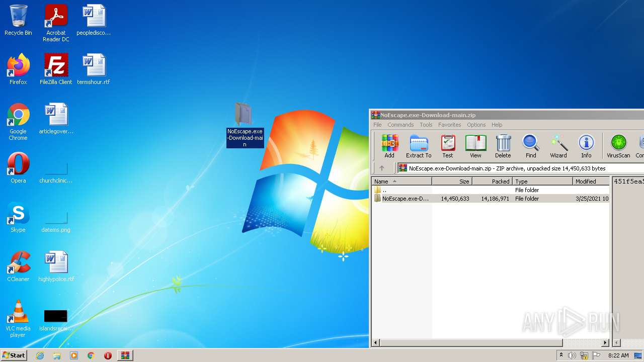Click the Test archive toolbar icon
This screenshot has width=644, height=362.
pos(447,146)
